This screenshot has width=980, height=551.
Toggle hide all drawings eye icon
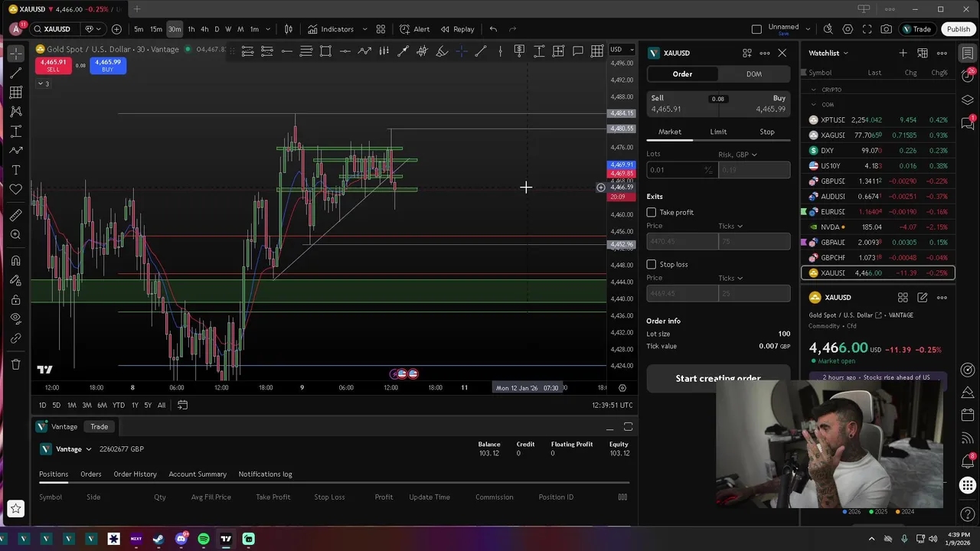pyautogui.click(x=15, y=318)
